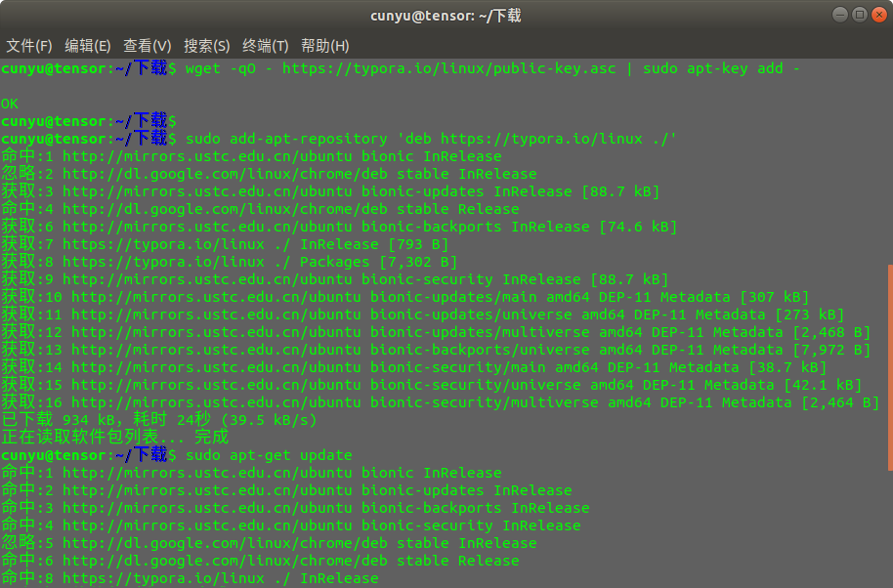This screenshot has height=588, width=893.
Task: Maximize the terminal window
Action: tap(860, 15)
